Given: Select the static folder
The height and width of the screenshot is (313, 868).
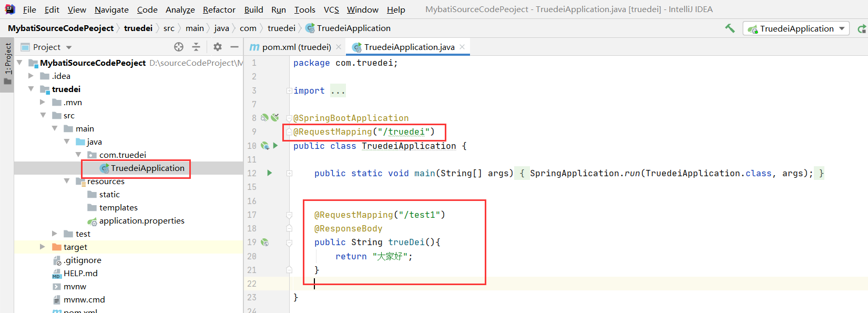Looking at the screenshot, I should coord(104,194).
